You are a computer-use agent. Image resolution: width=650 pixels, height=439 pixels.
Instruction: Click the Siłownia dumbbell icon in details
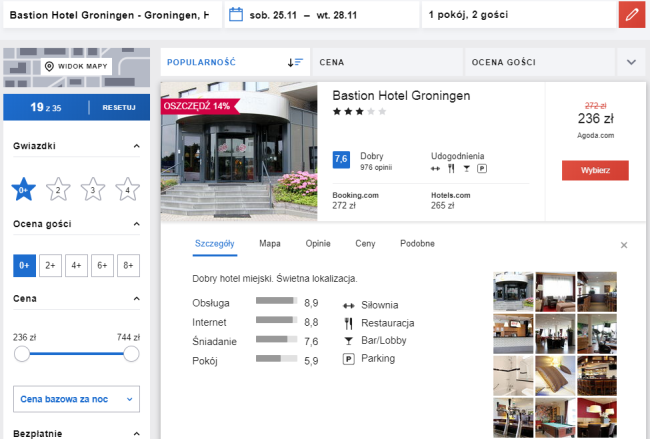[x=349, y=306]
